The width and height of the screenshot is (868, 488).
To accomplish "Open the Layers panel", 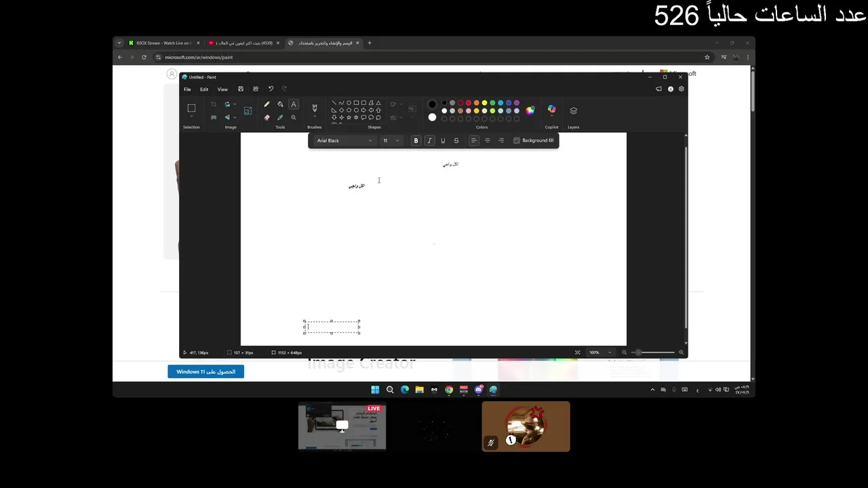I will [574, 110].
